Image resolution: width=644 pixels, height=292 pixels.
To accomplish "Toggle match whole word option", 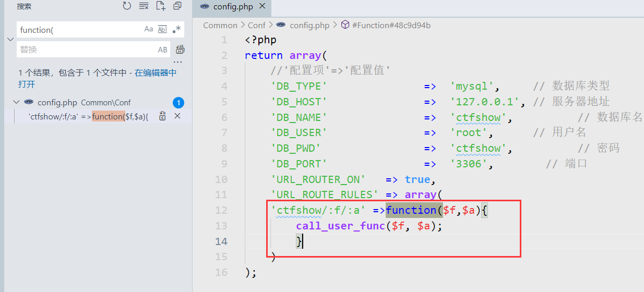I will pos(162,30).
